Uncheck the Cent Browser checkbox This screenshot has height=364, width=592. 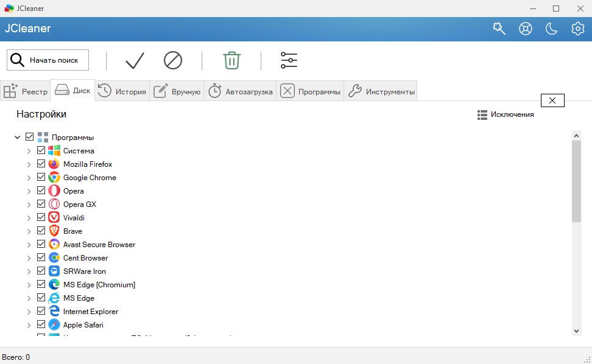(x=41, y=257)
